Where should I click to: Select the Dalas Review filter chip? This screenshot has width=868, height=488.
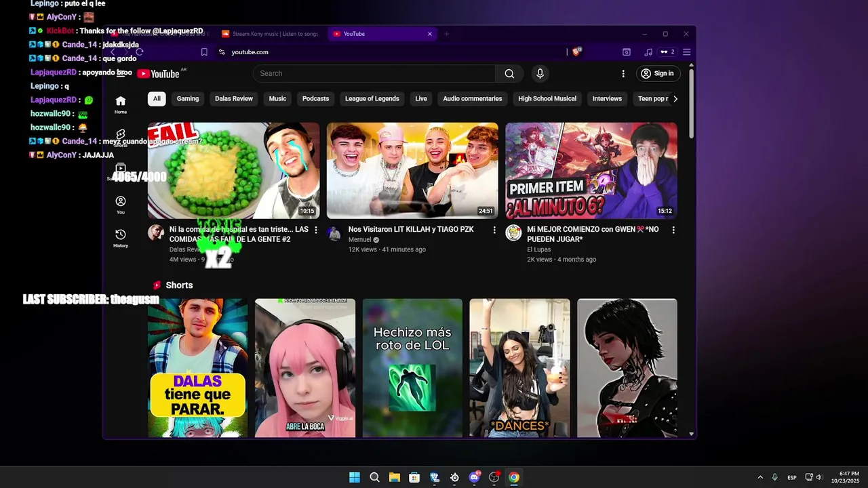(x=234, y=99)
